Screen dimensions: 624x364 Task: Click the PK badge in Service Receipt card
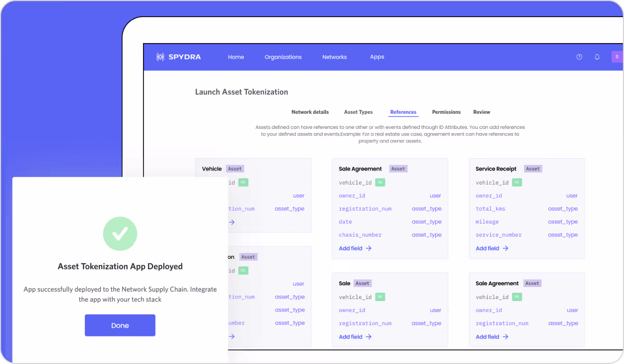coord(517,183)
